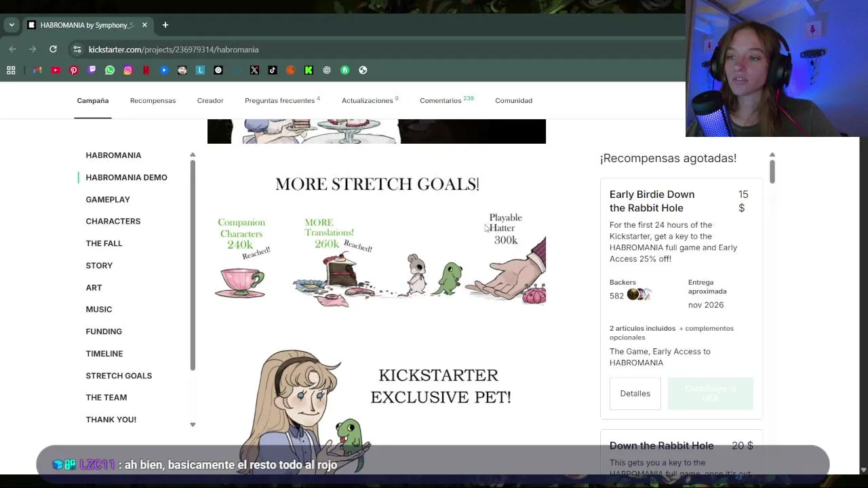Jump to THANK YOU! section

111,420
